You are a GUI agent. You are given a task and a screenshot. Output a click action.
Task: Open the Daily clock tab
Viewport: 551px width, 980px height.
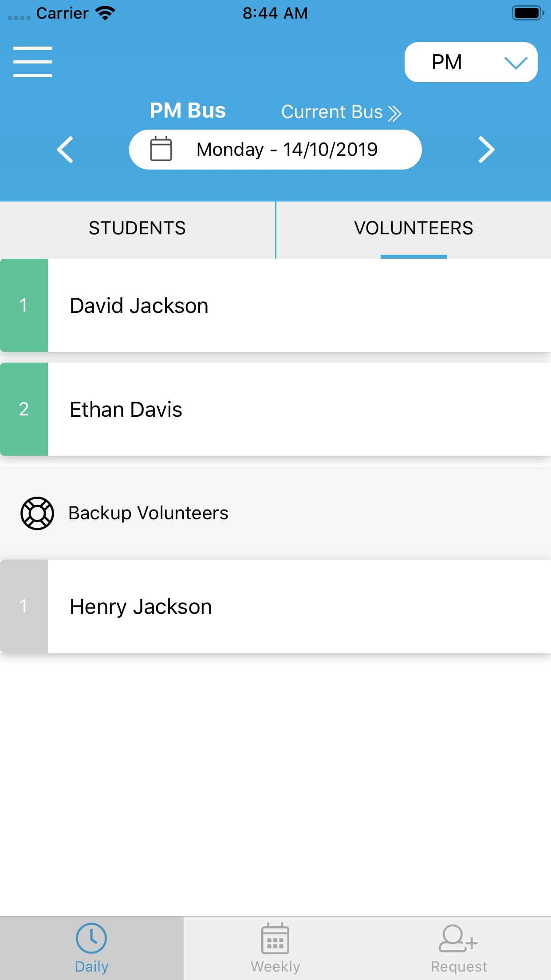pyautogui.click(x=92, y=948)
